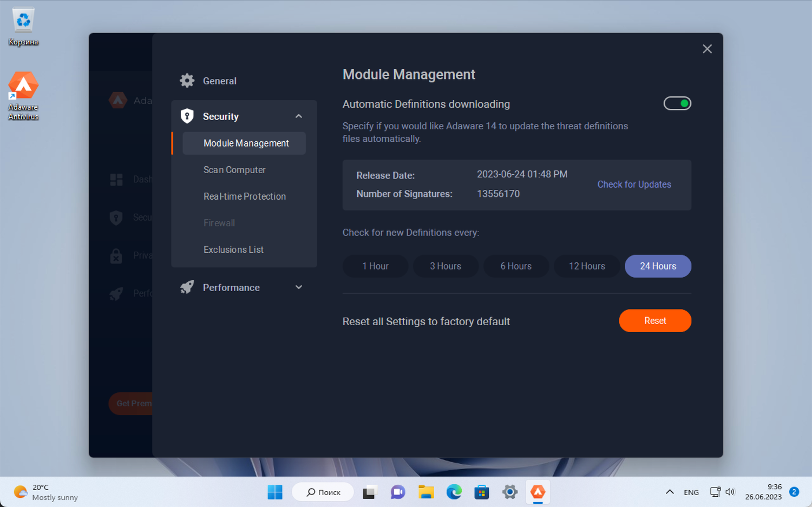The width and height of the screenshot is (812, 507).
Task: Click the release date value 2023-06-24 01:48 PM
Action: click(522, 174)
